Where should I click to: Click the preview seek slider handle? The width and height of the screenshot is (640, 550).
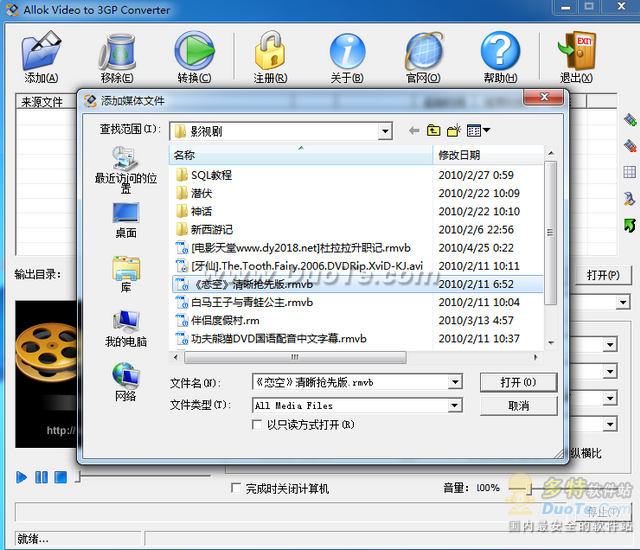(x=78, y=477)
